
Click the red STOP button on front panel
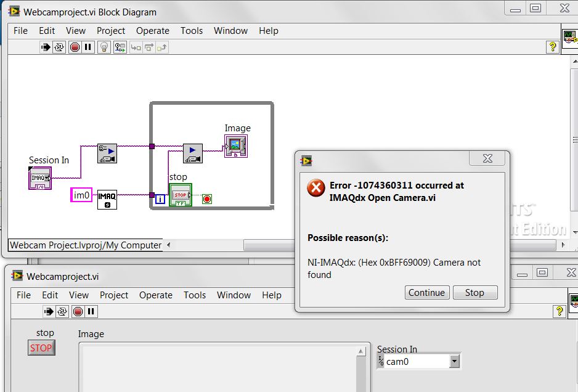(x=41, y=348)
